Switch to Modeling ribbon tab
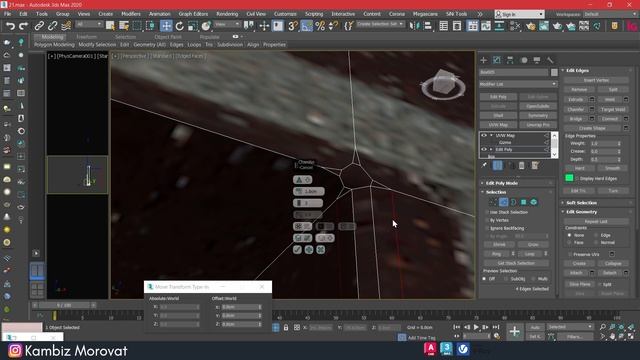Viewport: 640px width, 360px height. (x=52, y=37)
